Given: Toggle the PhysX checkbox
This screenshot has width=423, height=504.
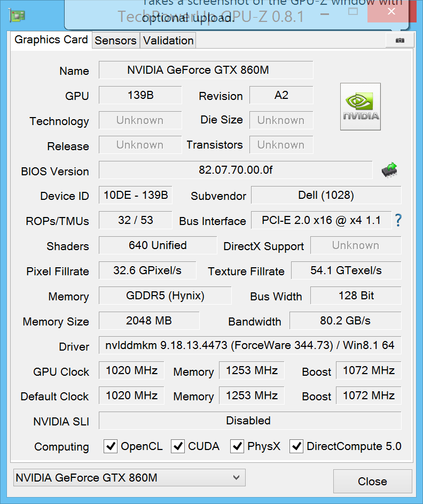Looking at the screenshot, I should click(237, 446).
